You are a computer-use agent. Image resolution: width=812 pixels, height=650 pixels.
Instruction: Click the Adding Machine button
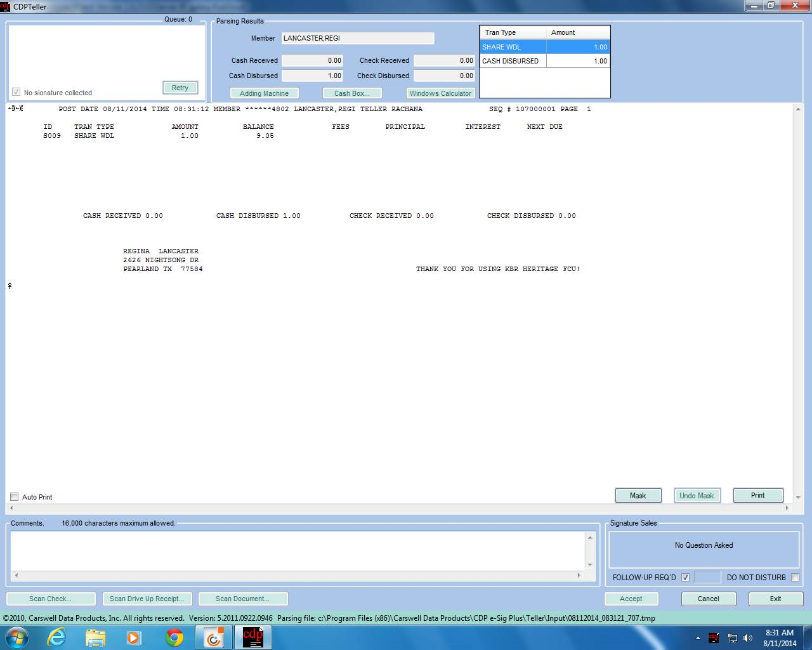[x=264, y=93]
